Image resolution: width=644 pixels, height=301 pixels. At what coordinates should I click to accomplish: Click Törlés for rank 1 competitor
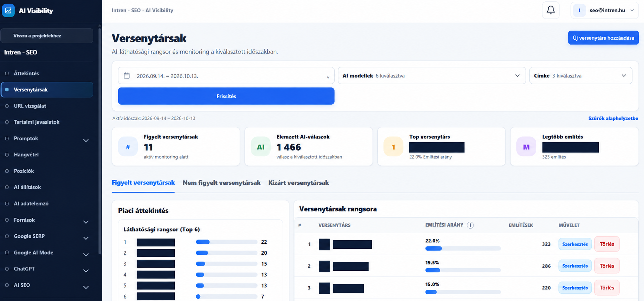click(607, 244)
